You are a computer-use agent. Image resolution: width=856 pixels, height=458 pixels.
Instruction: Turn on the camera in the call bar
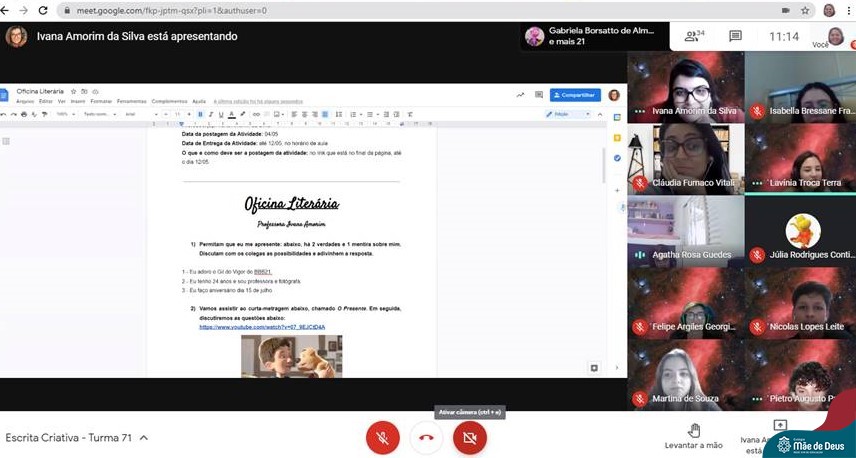[469, 437]
